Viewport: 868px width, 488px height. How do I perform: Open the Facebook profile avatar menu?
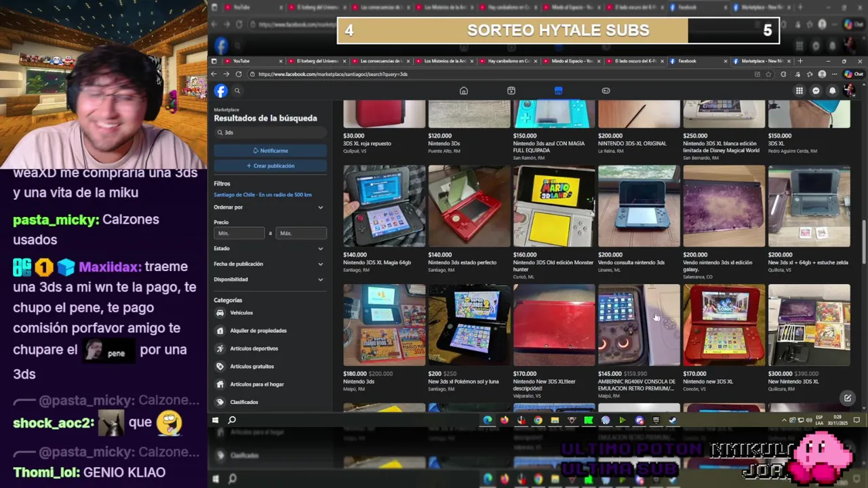pyautogui.click(x=849, y=91)
